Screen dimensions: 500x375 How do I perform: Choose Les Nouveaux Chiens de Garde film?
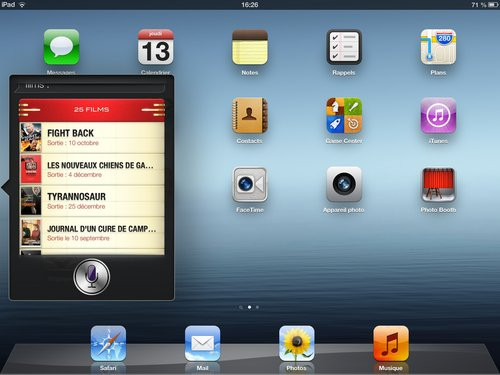(x=92, y=169)
